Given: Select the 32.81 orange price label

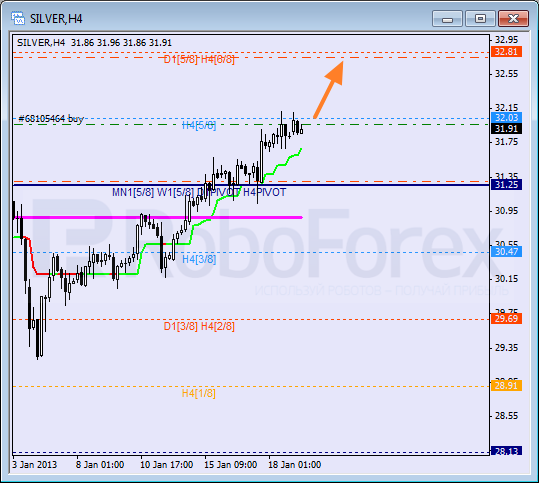Looking at the screenshot, I should pos(506,52).
